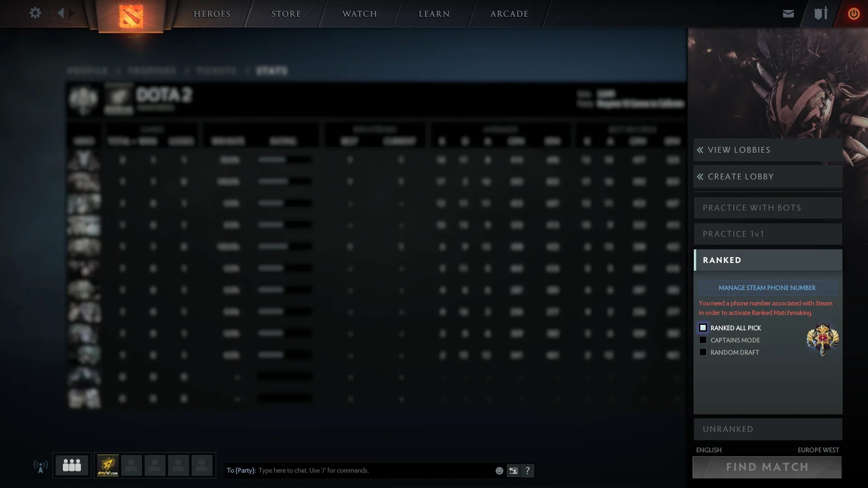Expand the Unranked matchmaking section

(767, 428)
